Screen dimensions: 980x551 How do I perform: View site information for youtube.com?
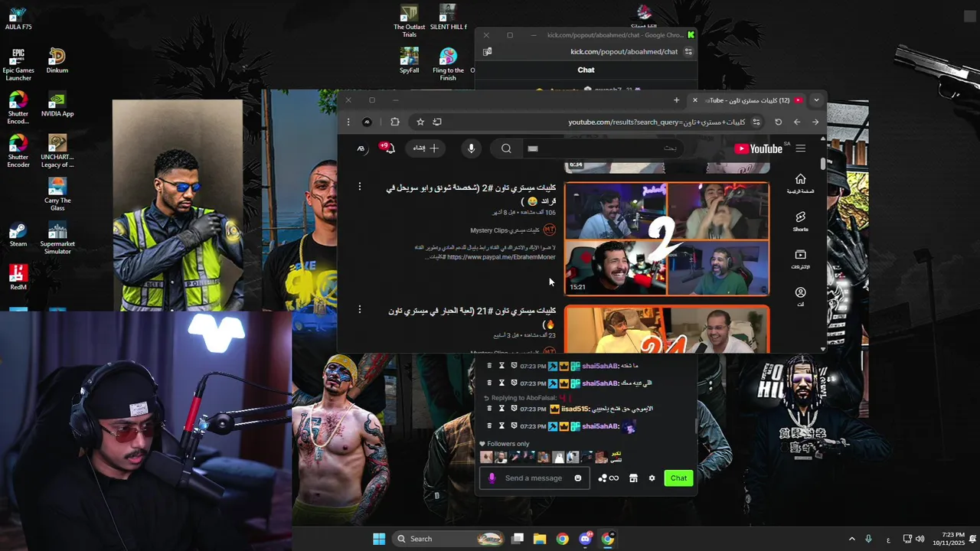756,122
